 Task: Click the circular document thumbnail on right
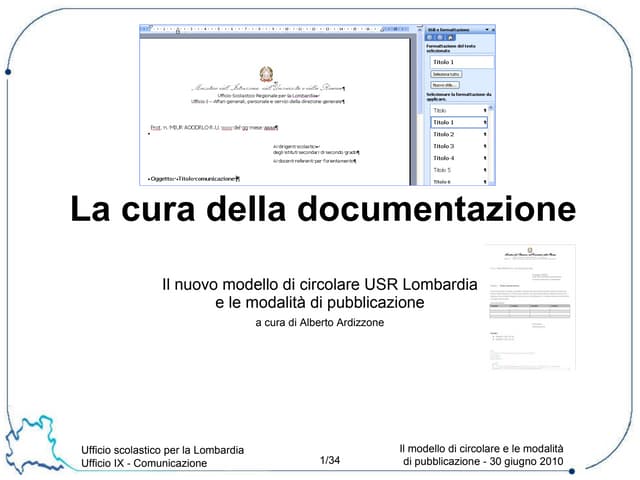point(529,306)
